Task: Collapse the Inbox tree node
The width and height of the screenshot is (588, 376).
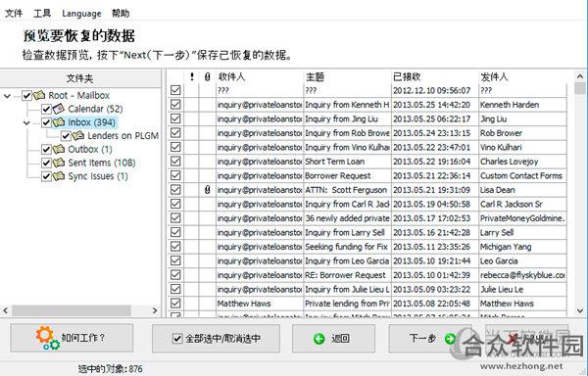Action: [26, 122]
